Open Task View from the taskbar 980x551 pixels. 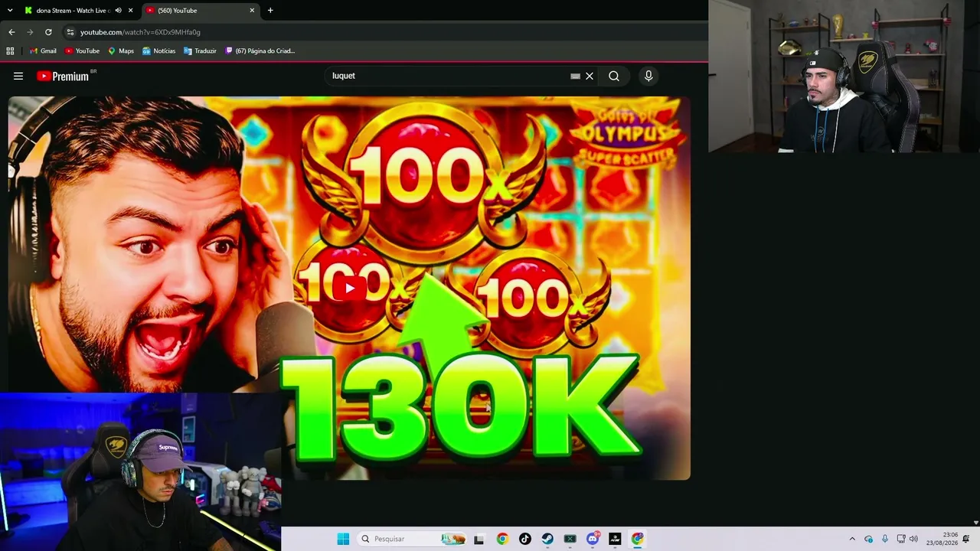tap(479, 539)
